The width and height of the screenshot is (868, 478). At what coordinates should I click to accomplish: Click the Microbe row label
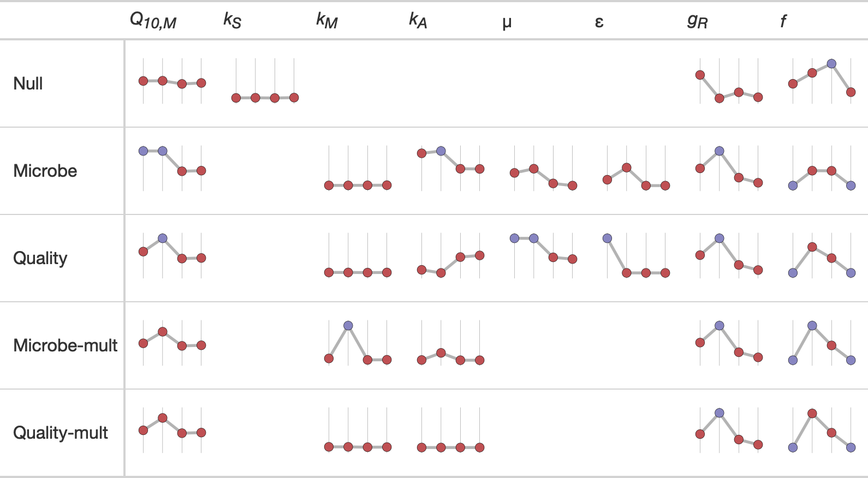pos(45,171)
